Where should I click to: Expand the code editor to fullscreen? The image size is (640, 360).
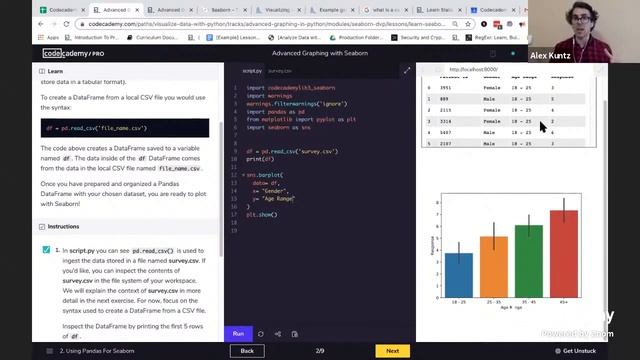[x=407, y=71]
